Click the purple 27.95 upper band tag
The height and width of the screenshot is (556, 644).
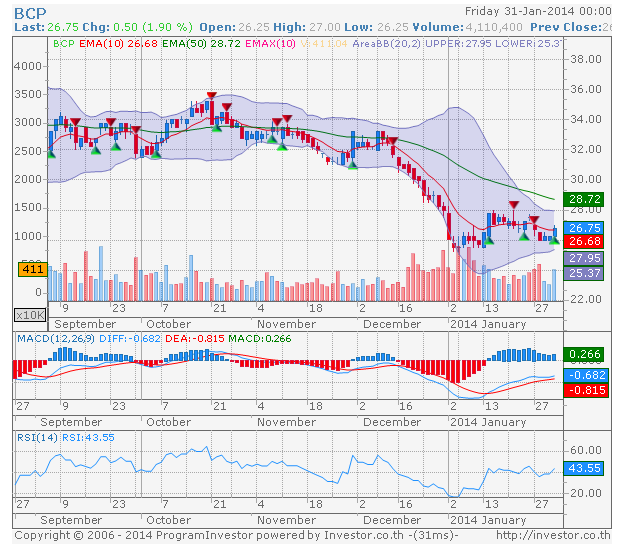pos(584,258)
